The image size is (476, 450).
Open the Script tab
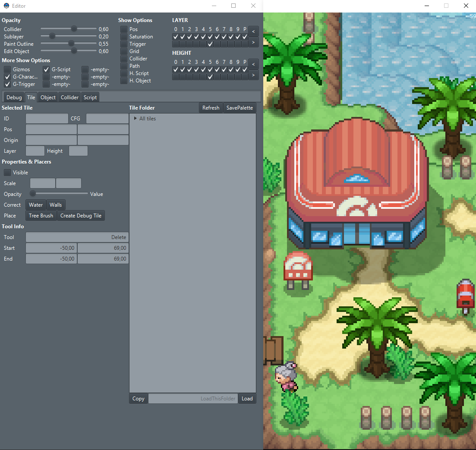[90, 98]
